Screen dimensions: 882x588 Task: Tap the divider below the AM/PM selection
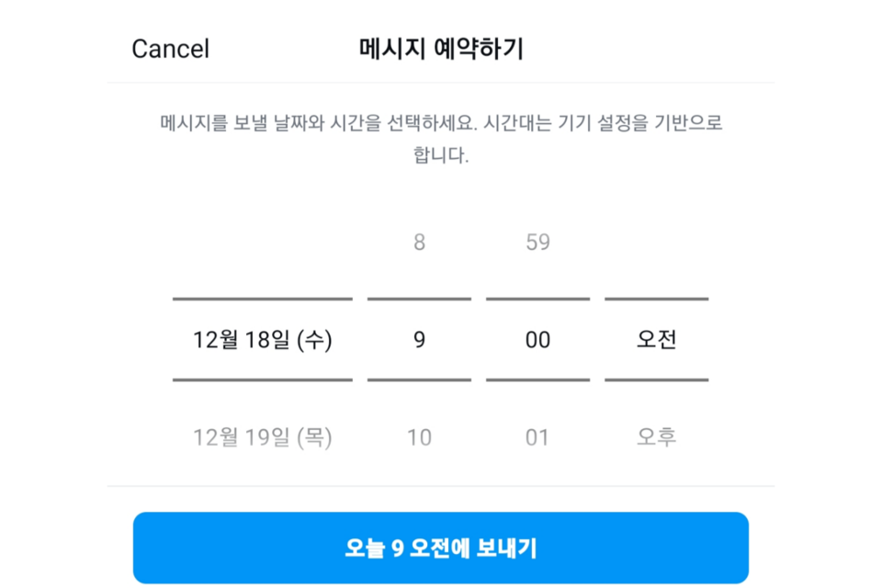click(656, 379)
